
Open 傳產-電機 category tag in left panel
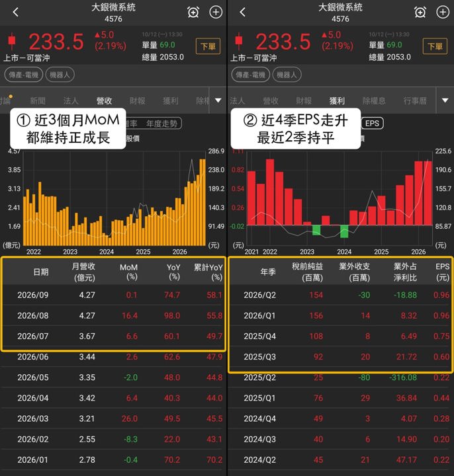(x=24, y=75)
